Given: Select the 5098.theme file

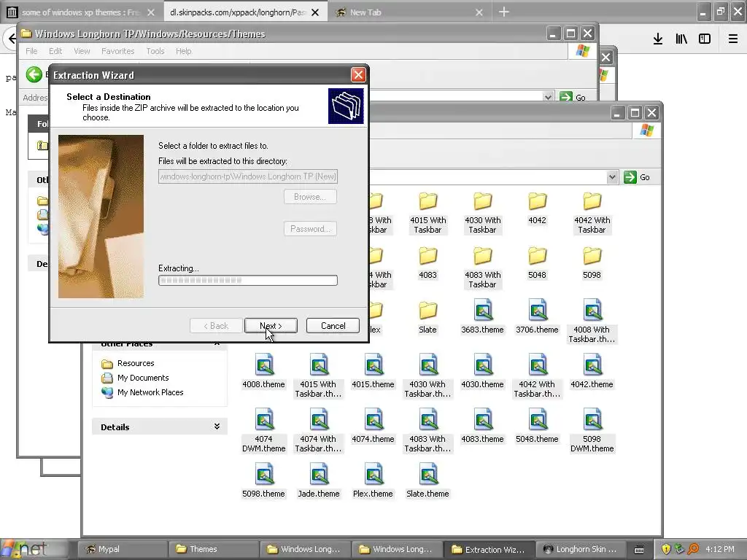Looking at the screenshot, I should 263,481.
